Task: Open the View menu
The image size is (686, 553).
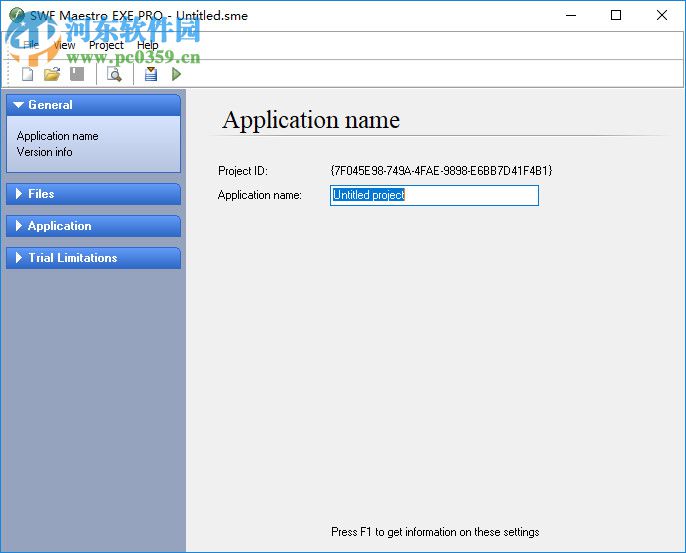Action: 64,45
